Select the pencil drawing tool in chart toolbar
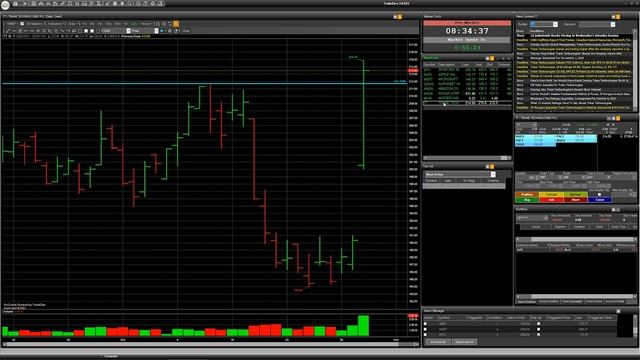Screen dimensions: 640x360 coord(7,31)
